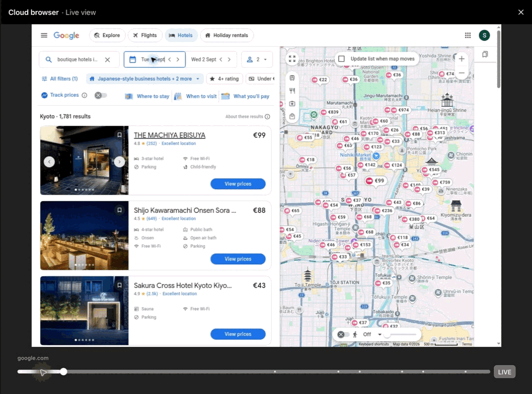Image resolution: width=532 pixels, height=394 pixels.
Task: Toggle the map travel time switch off
Action: [343, 334]
